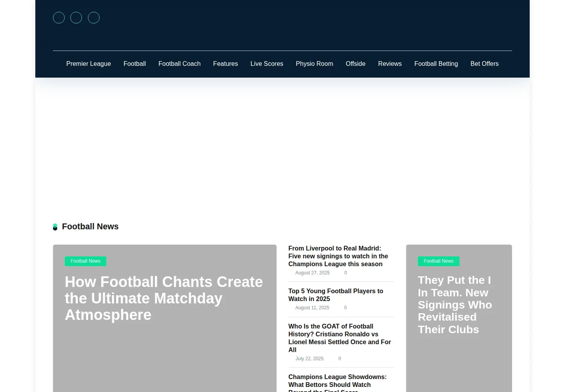
Task: Open the Premier League menu item
Action: (x=89, y=64)
